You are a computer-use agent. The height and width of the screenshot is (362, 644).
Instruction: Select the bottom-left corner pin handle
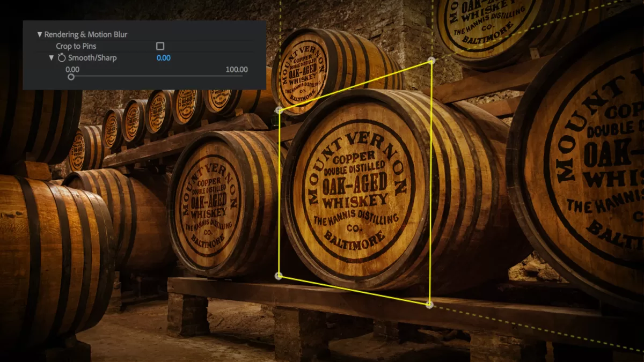tap(279, 276)
